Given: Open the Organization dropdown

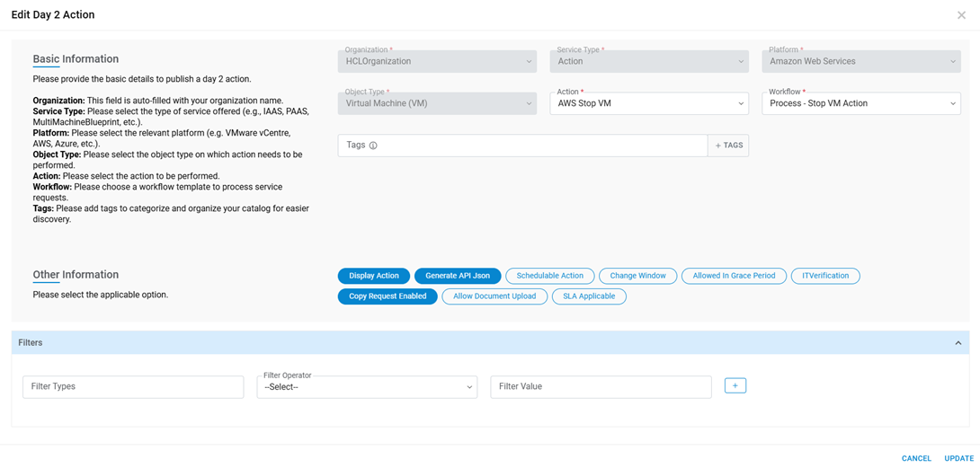Looking at the screenshot, I should [x=438, y=61].
